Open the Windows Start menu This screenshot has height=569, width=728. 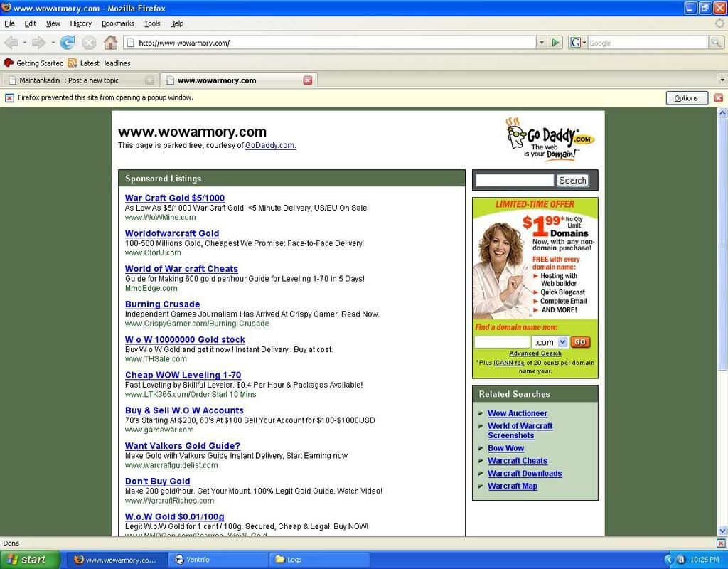(30, 560)
